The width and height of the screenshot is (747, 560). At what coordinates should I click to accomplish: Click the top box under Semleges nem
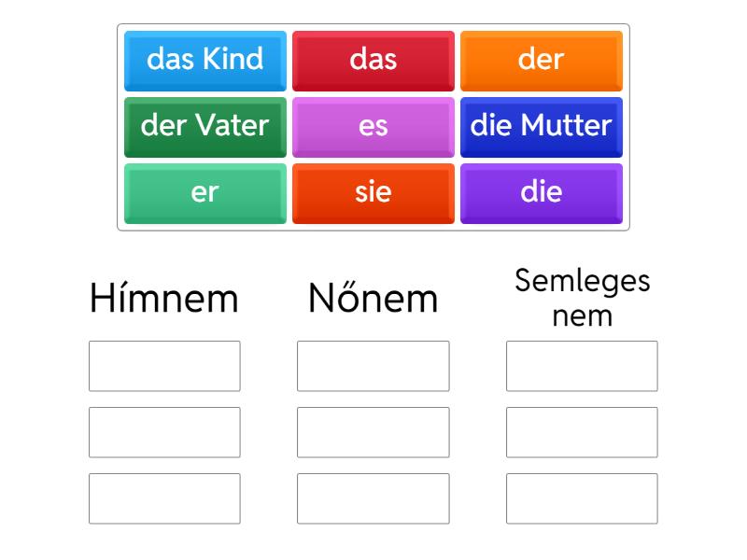pyautogui.click(x=582, y=366)
